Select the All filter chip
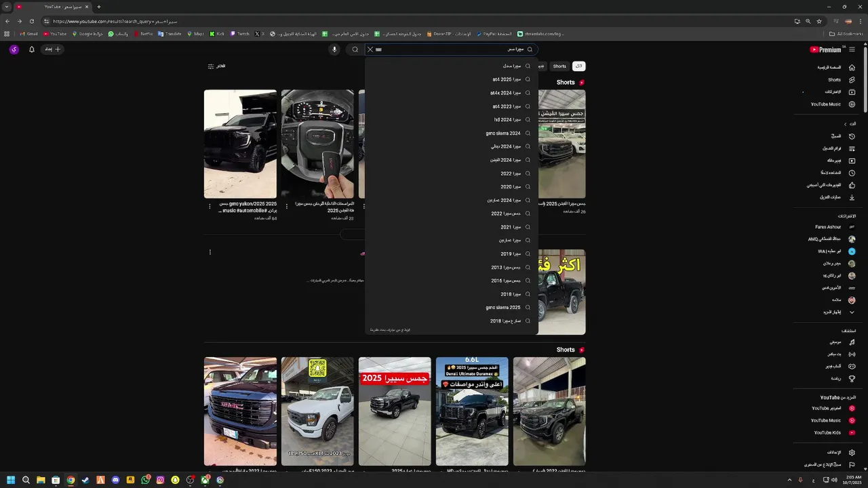 tap(578, 66)
